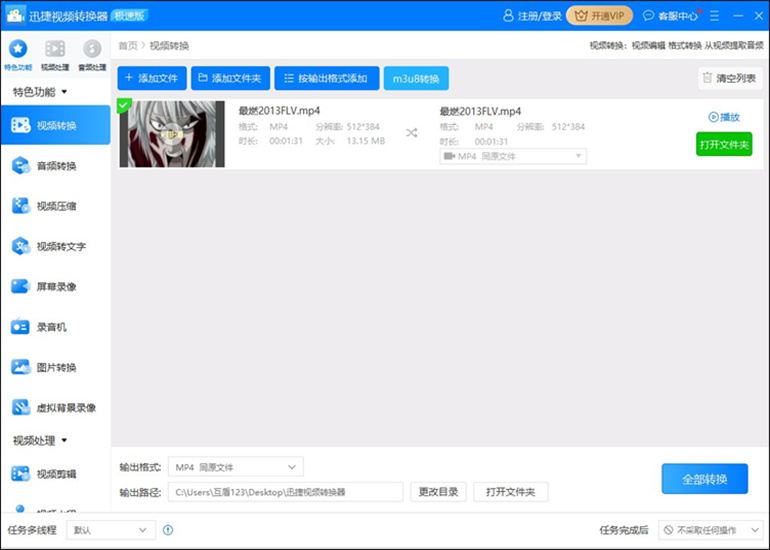The image size is (770, 550).
Task: Open the 任务多线程 dropdown
Action: [x=111, y=530]
